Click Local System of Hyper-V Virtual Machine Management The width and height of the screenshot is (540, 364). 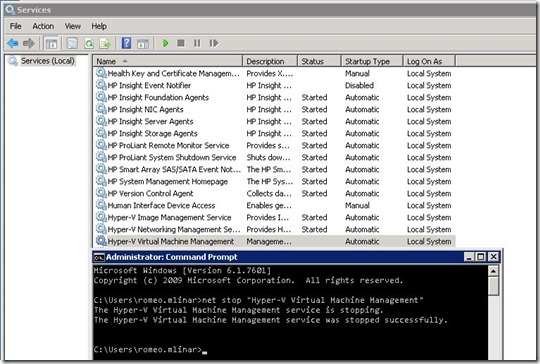429,242
